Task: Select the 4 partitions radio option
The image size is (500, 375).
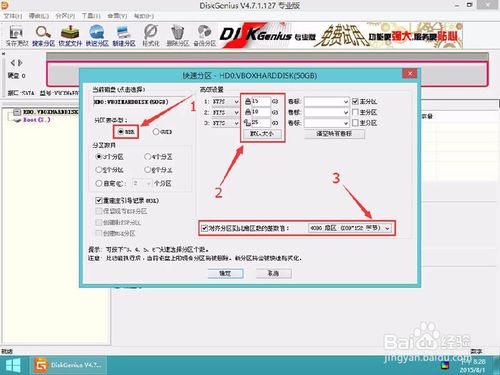Action: 147,156
